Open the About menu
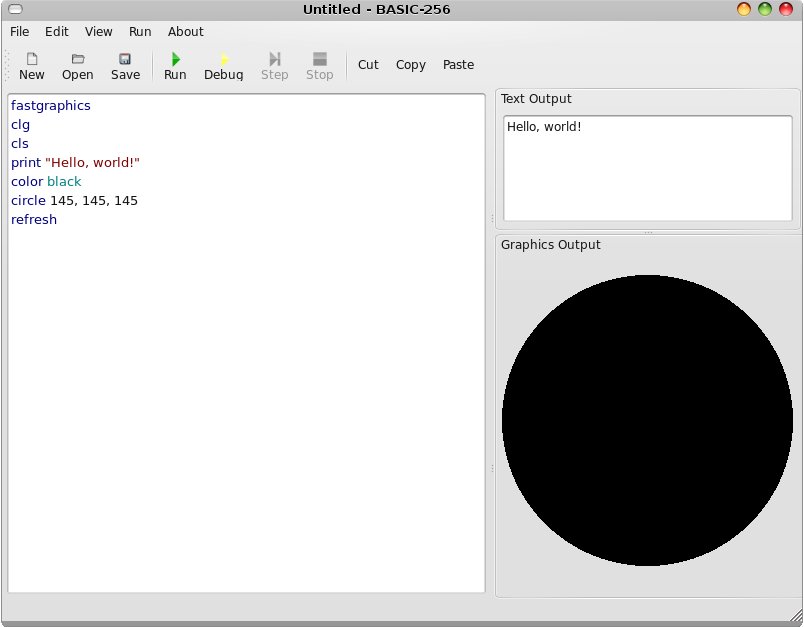This screenshot has width=804, height=627. point(185,31)
